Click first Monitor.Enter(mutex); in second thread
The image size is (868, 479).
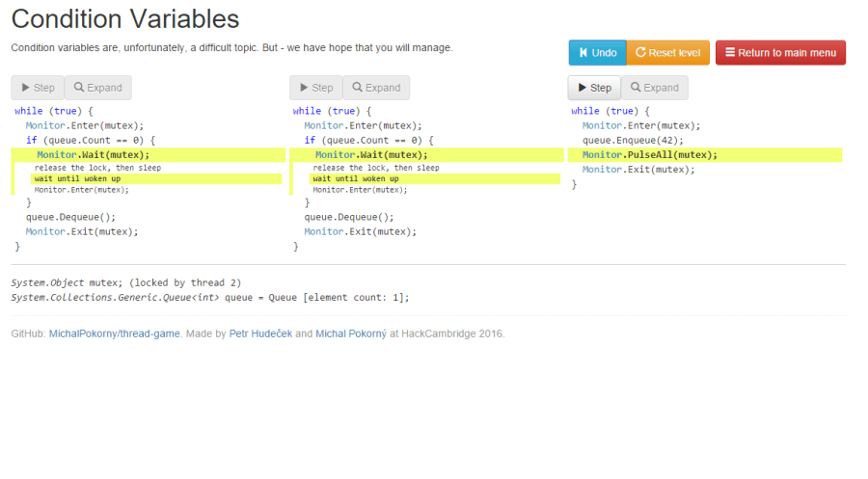tap(364, 125)
